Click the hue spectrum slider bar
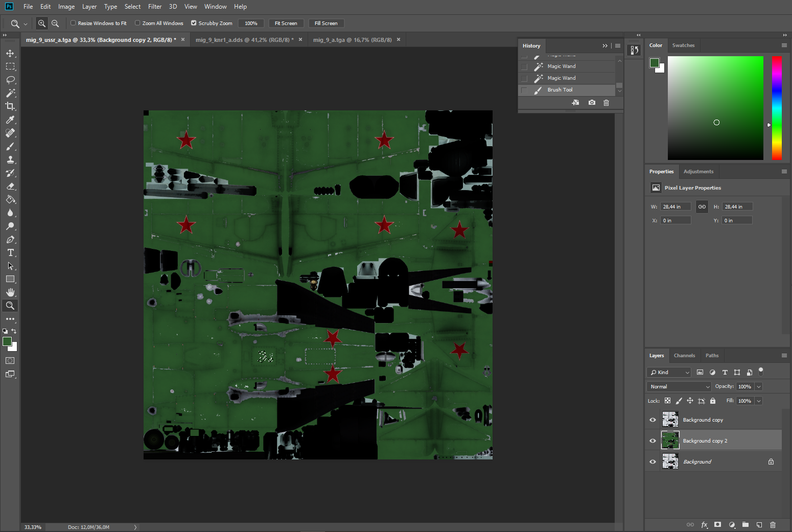This screenshot has width=792, height=532. 777,108
